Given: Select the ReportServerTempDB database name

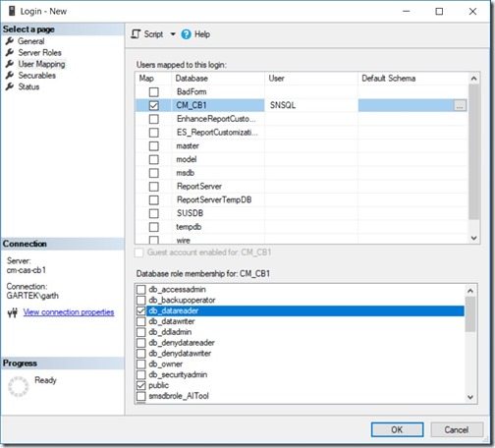Looking at the screenshot, I should (214, 199).
